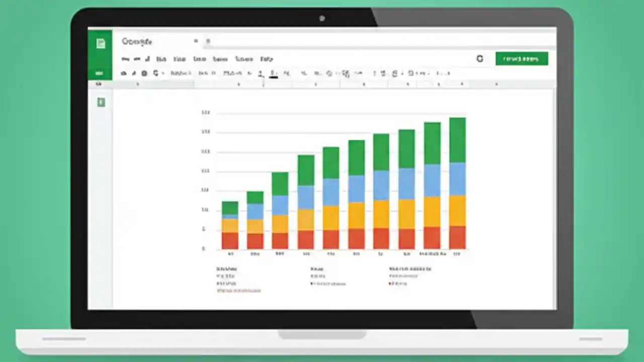
Task: Toggle the refresh sync indicator
Action: click(x=479, y=58)
